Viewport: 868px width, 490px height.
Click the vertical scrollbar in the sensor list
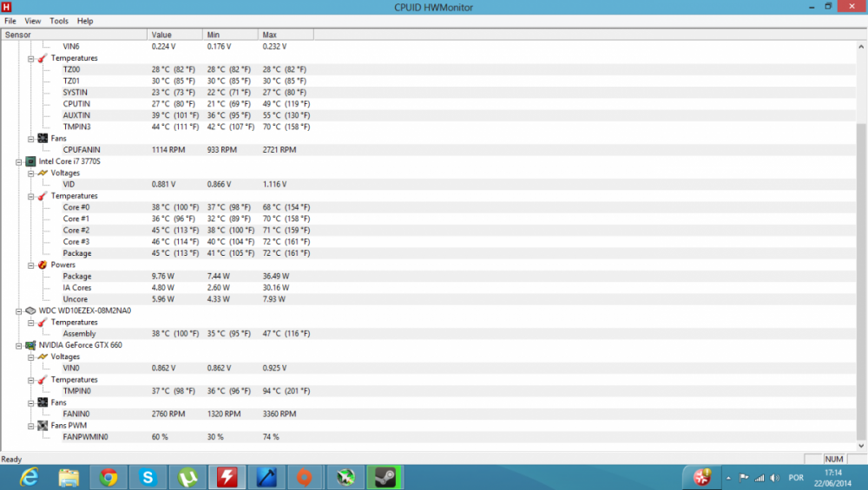[x=861, y=260]
